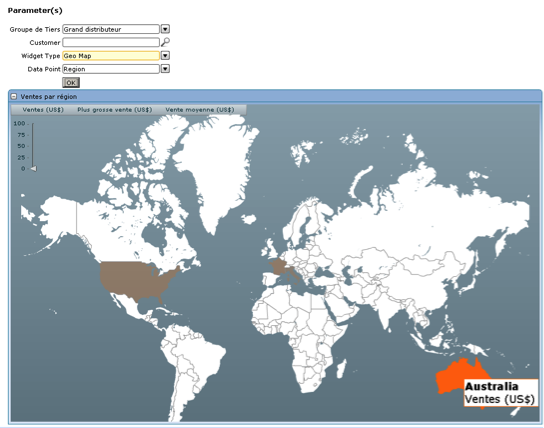
Task: Click the Geo Map widget type field
Action: point(111,55)
